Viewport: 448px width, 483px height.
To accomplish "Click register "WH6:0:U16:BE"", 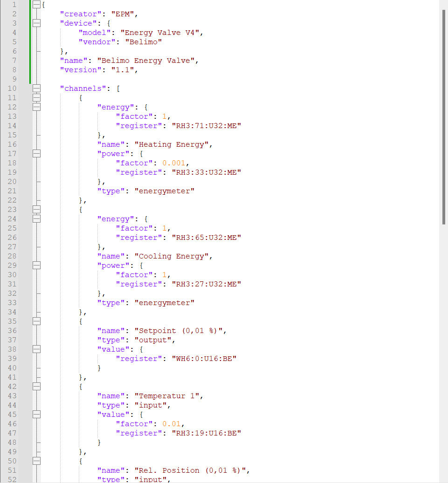I will 204,359.
